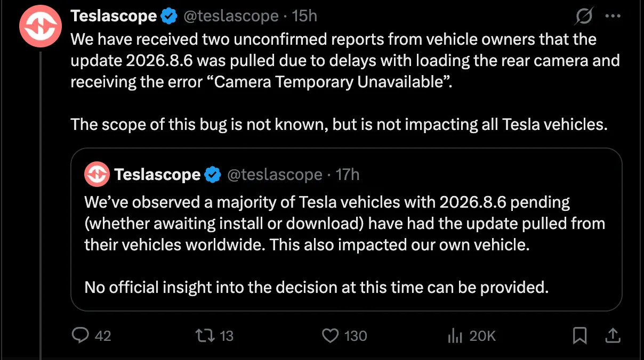Open the more options menu
This screenshot has width=644, height=360.
612,16
